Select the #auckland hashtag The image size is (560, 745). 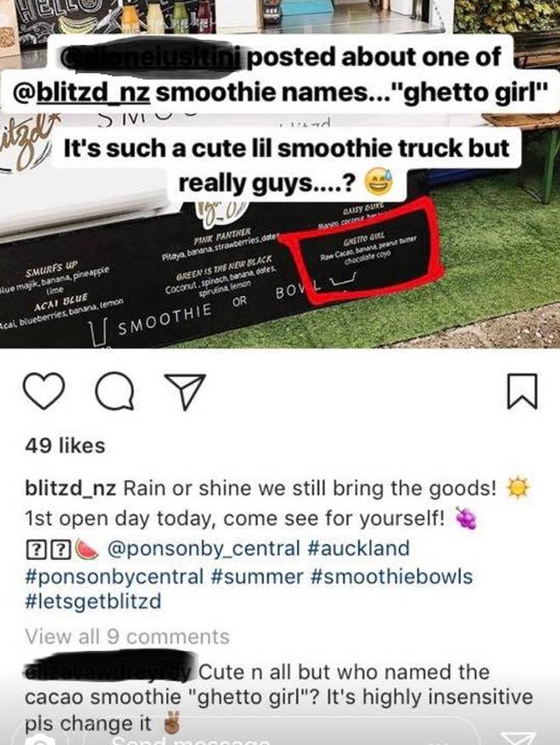(359, 548)
